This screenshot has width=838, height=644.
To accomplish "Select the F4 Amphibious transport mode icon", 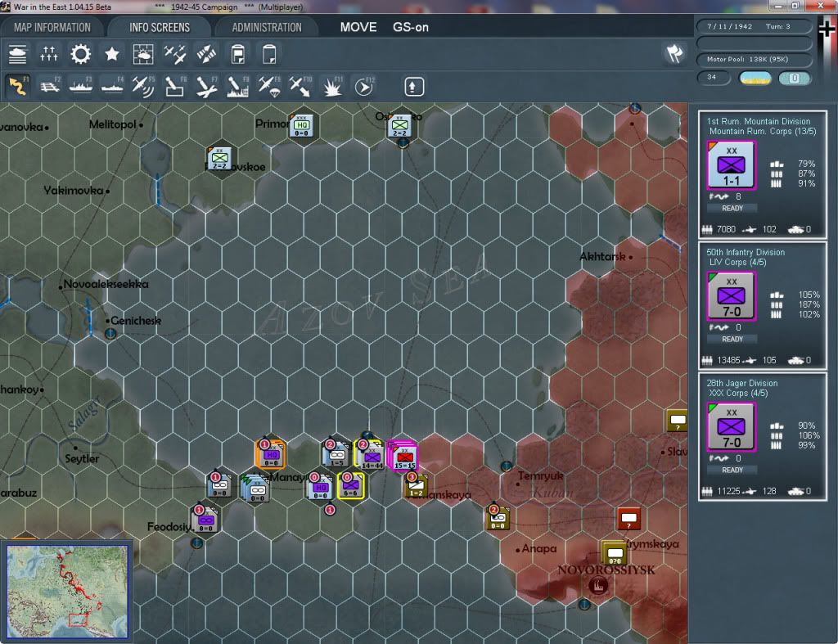I will pos(112,87).
